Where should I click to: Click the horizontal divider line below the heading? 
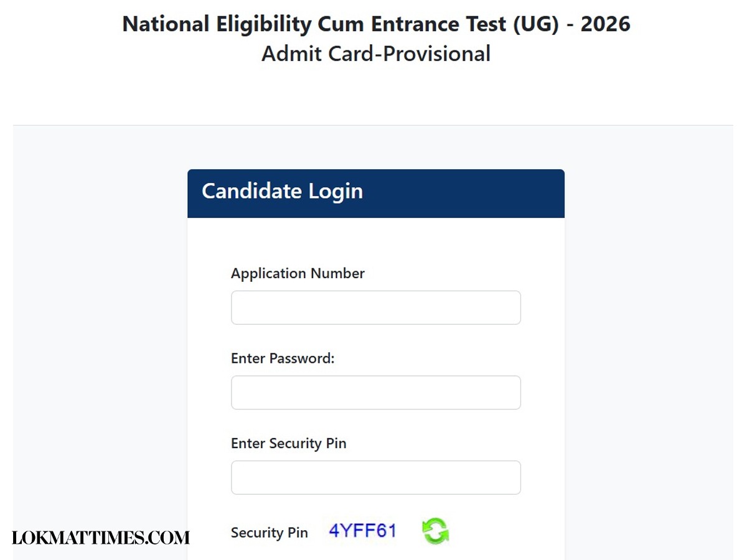tap(374, 125)
